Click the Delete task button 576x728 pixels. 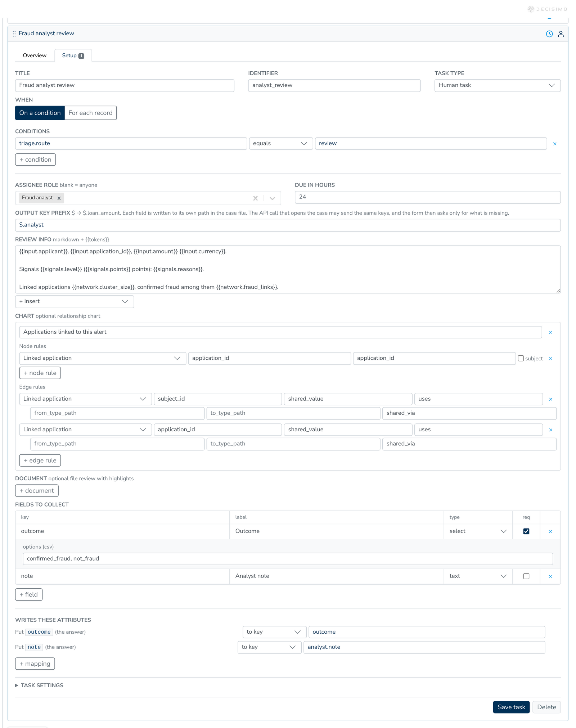click(x=546, y=707)
